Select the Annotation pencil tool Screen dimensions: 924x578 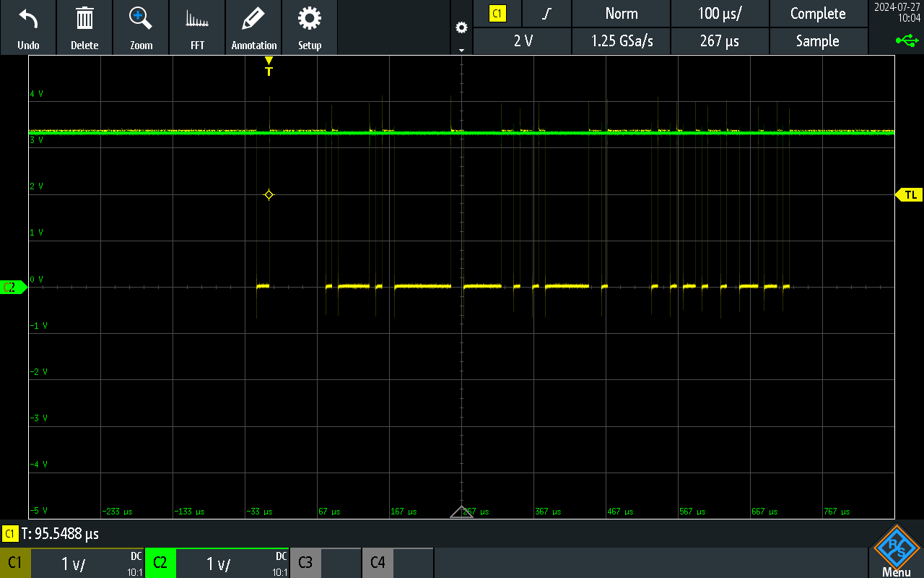coord(253,19)
